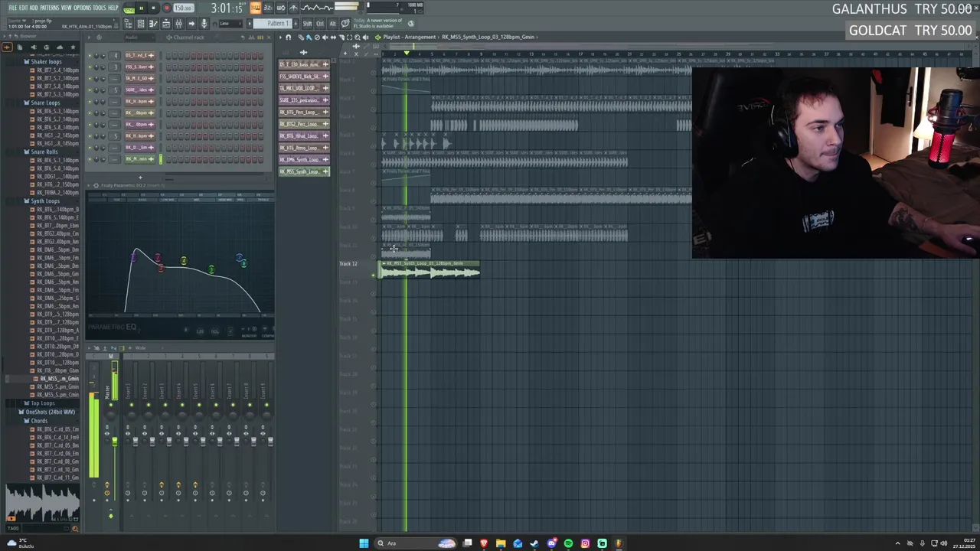Viewport: 980px width, 551px height.
Task: Select the DS_T_130_bass item in picker
Action: click(x=304, y=64)
